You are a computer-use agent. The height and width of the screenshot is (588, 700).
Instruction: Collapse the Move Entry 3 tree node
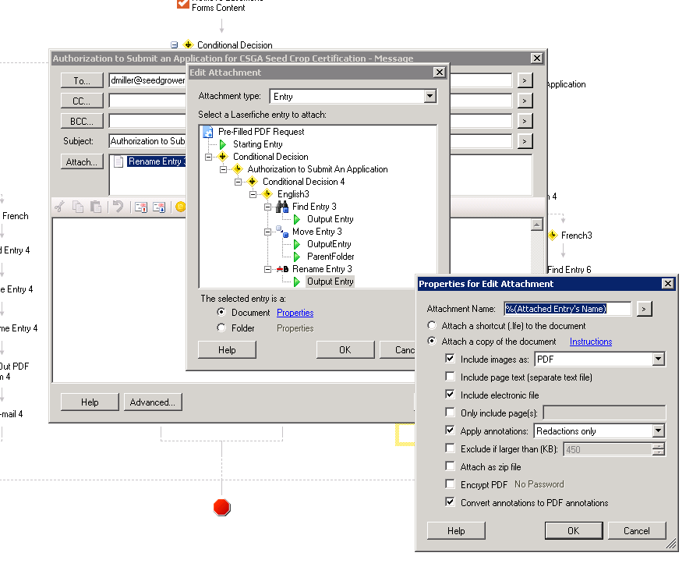click(267, 232)
